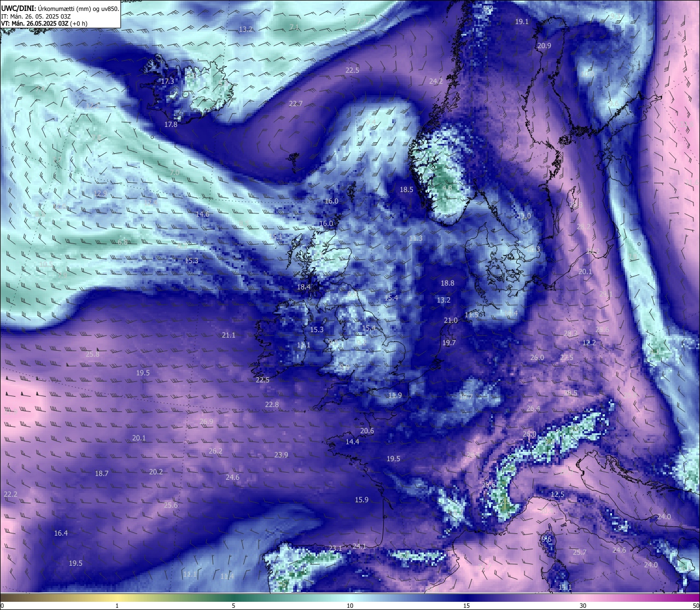Click the 12.5 value over northern Italy
Image resolution: width=700 pixels, height=610 pixels.
557,495
